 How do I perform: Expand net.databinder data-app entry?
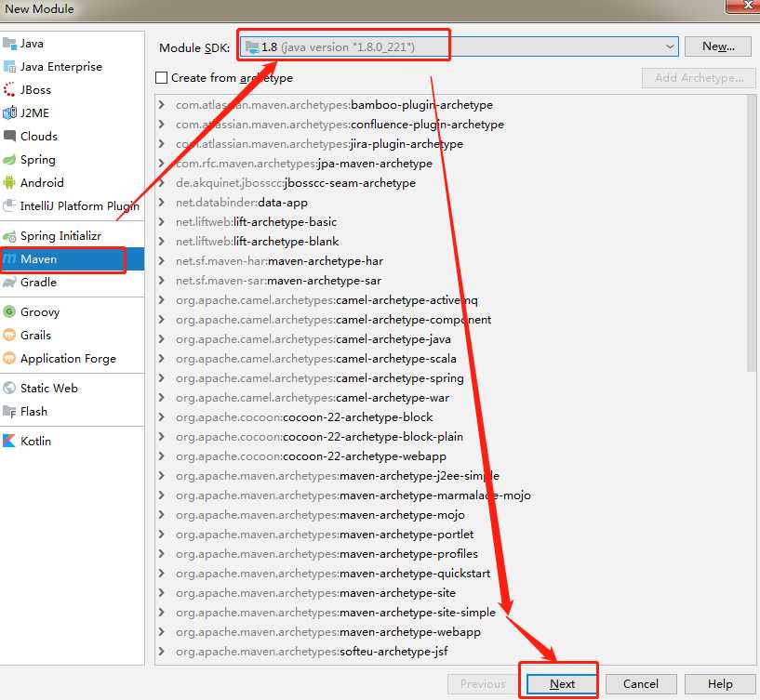click(162, 203)
